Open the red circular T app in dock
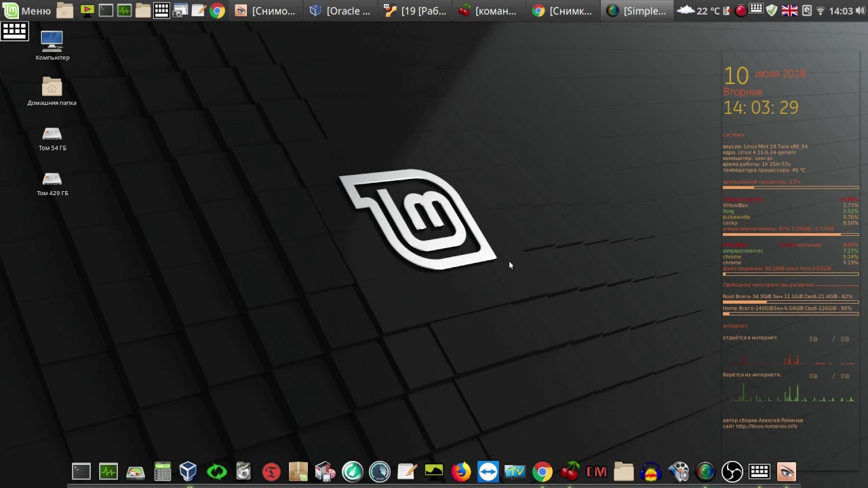The image size is (868, 488). point(271,471)
